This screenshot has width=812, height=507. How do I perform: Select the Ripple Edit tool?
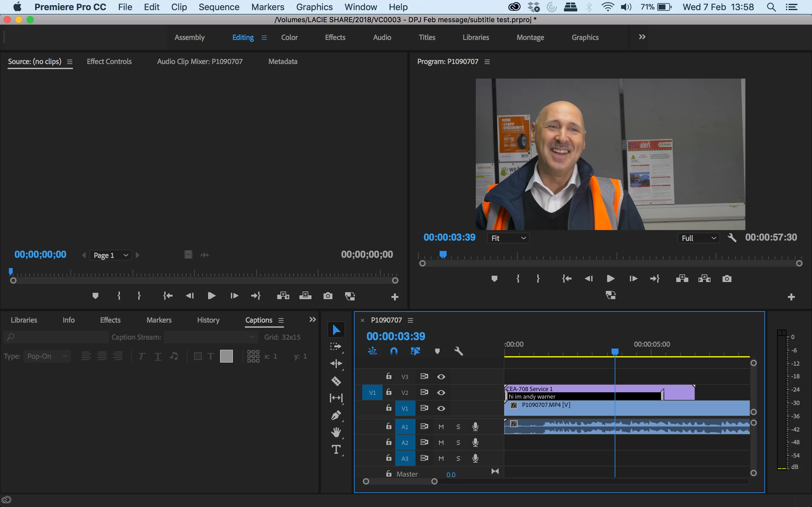336,364
